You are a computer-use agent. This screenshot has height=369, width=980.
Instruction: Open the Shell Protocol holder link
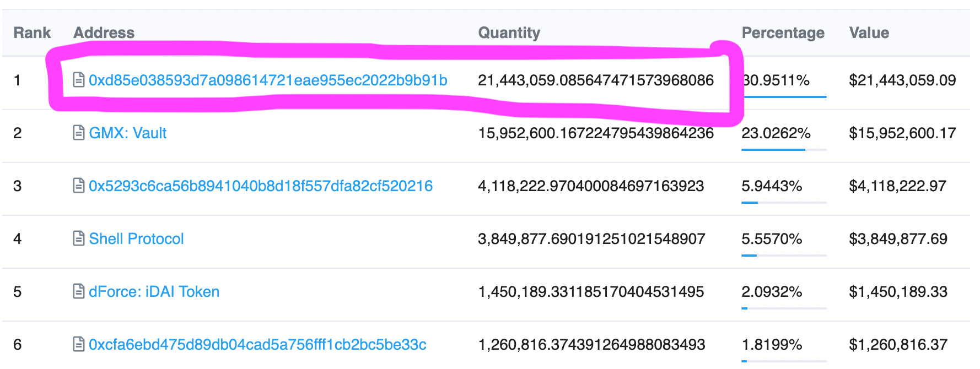pos(136,239)
